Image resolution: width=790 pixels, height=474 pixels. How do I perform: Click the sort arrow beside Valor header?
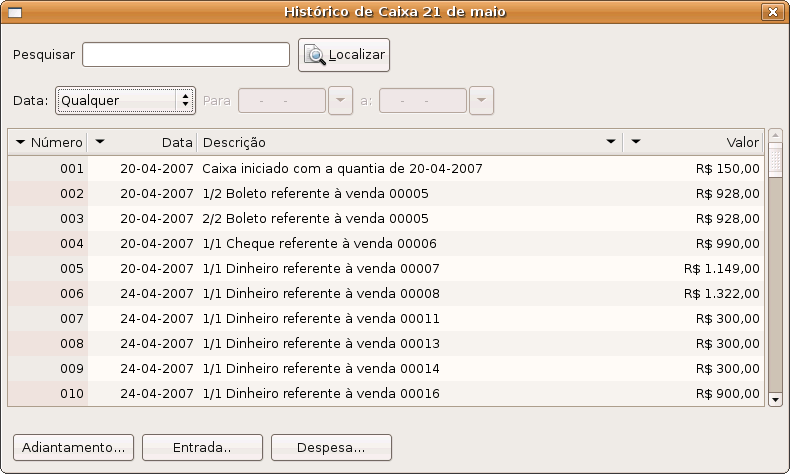tap(635, 143)
